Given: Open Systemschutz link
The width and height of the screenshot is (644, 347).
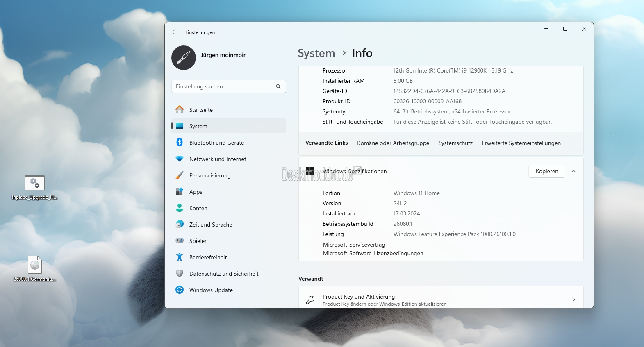Looking at the screenshot, I should point(455,143).
